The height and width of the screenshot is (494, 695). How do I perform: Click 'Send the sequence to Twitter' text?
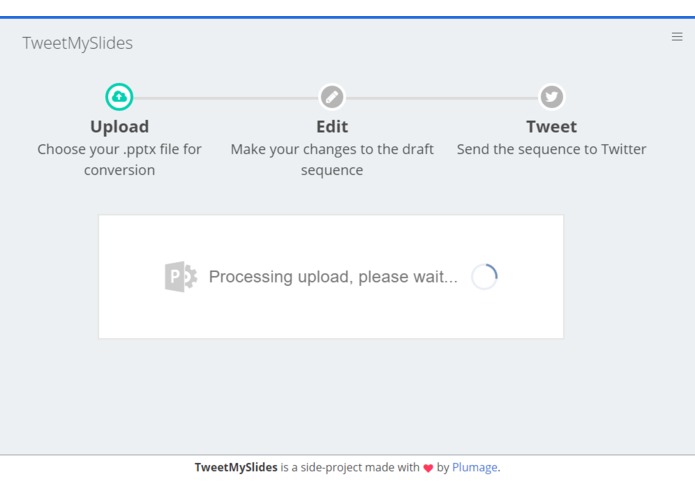[x=551, y=149]
